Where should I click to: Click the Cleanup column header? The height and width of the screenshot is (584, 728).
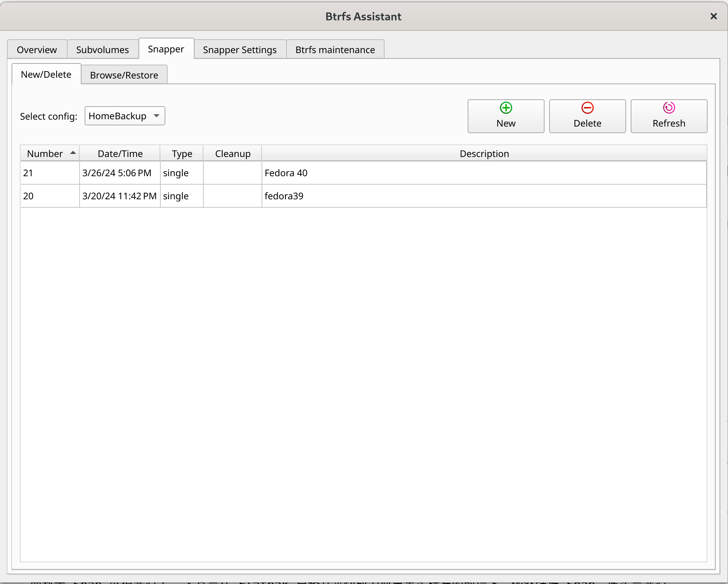[x=232, y=153]
